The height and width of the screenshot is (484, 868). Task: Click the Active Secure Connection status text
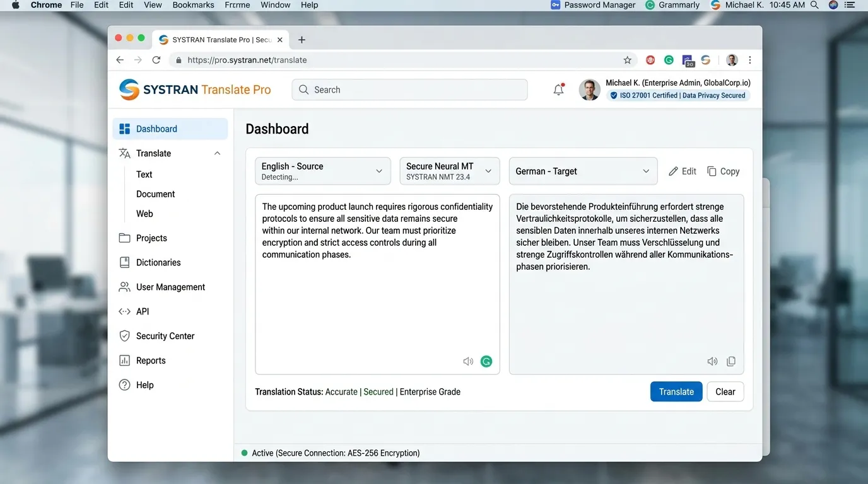(336, 453)
